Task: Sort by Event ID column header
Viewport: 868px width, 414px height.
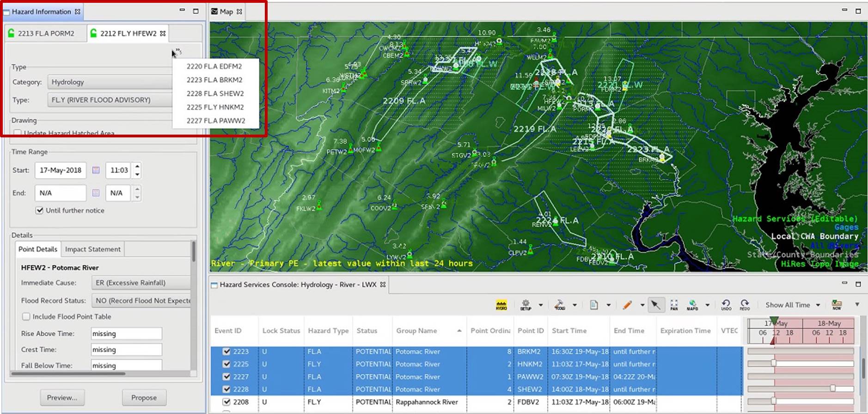Action: (x=234, y=331)
